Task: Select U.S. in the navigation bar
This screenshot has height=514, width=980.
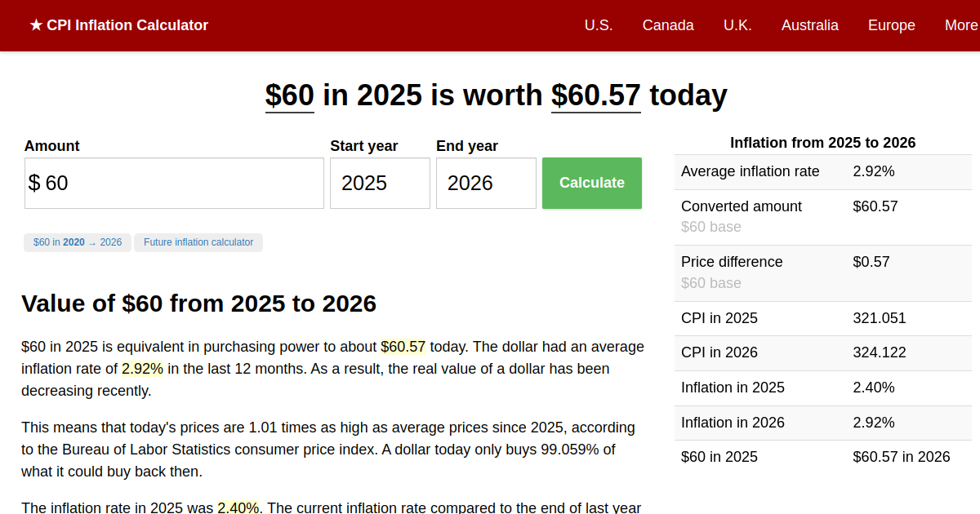Action: pyautogui.click(x=599, y=25)
